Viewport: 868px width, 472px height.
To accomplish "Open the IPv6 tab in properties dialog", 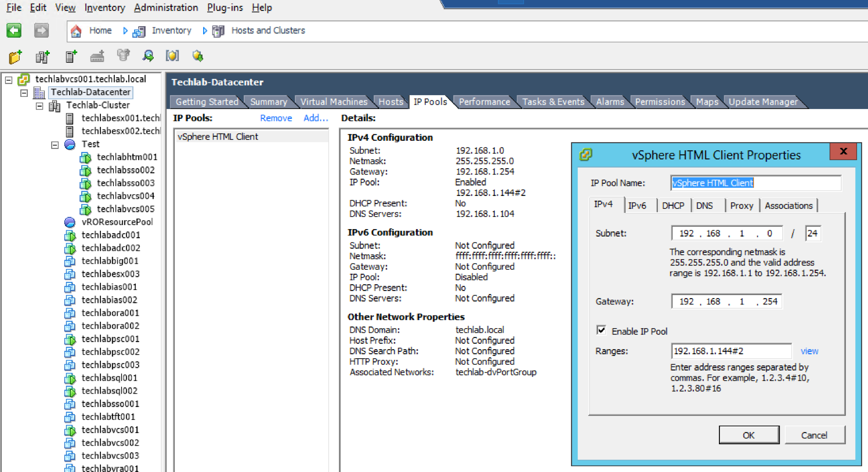I will [637, 205].
